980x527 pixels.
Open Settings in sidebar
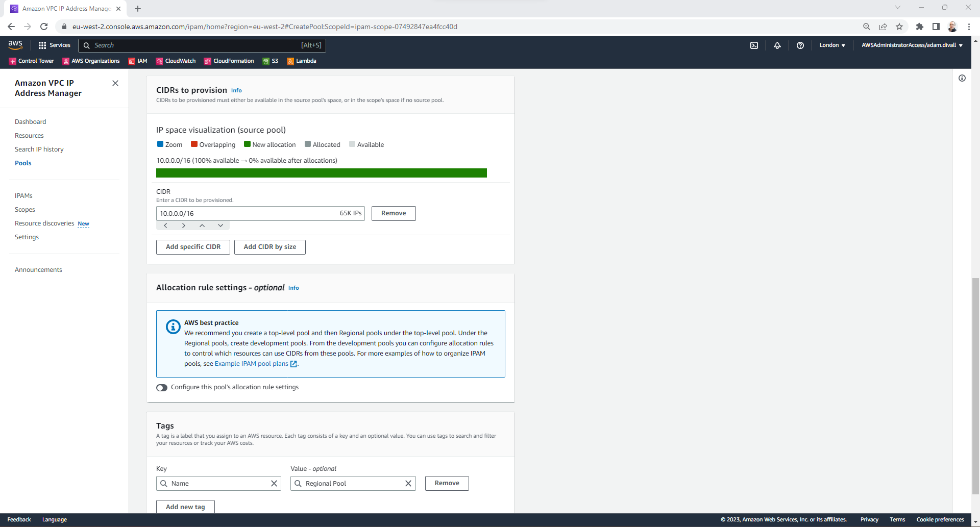[27, 237]
